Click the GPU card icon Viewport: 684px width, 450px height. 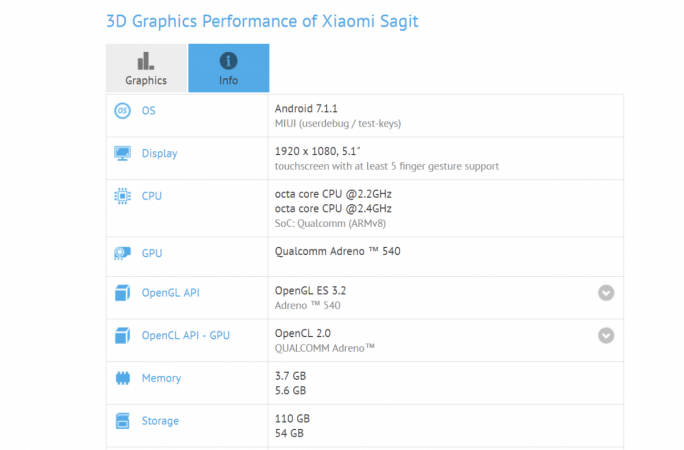point(122,254)
